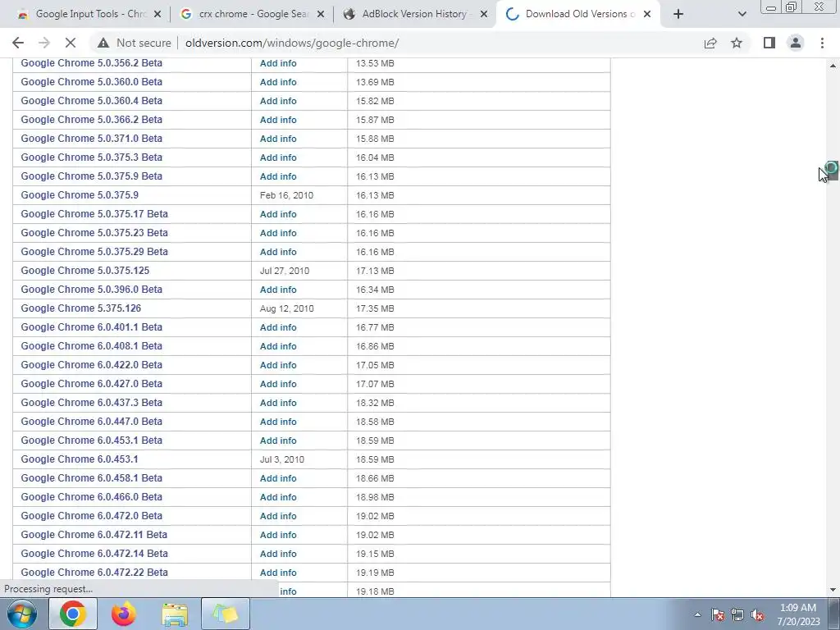The height and width of the screenshot is (630, 840).
Task: Open Google Chrome 5.0.375.9 link
Action: pyautogui.click(x=80, y=195)
